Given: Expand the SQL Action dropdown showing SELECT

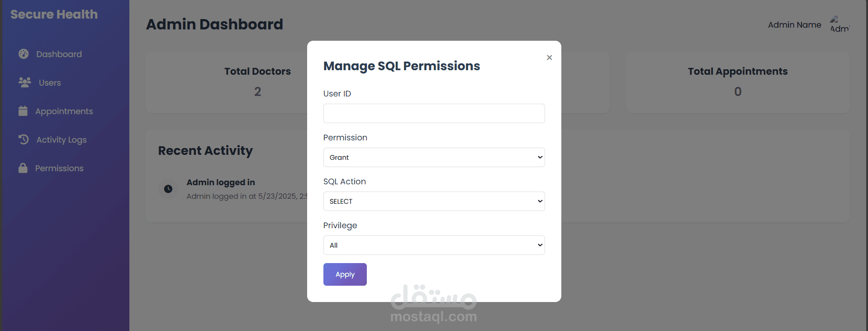Looking at the screenshot, I should click(434, 201).
